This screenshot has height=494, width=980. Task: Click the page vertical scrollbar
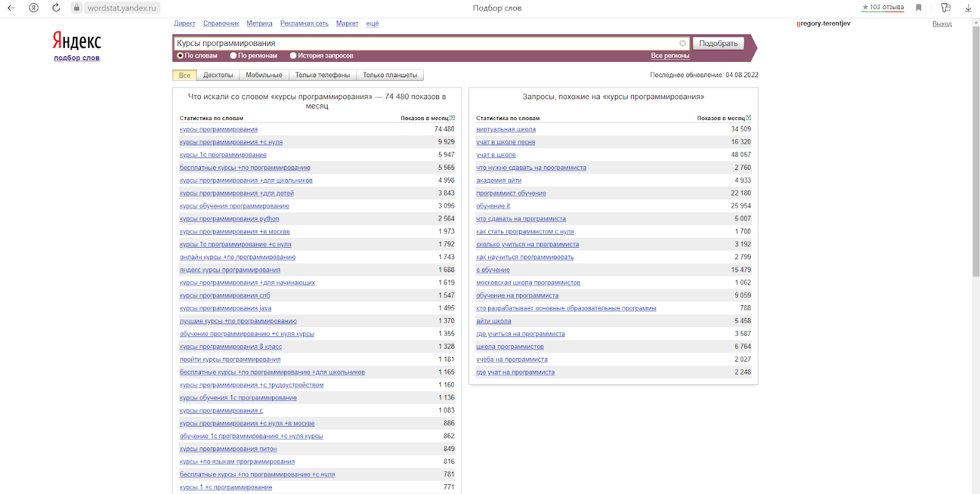click(x=976, y=150)
